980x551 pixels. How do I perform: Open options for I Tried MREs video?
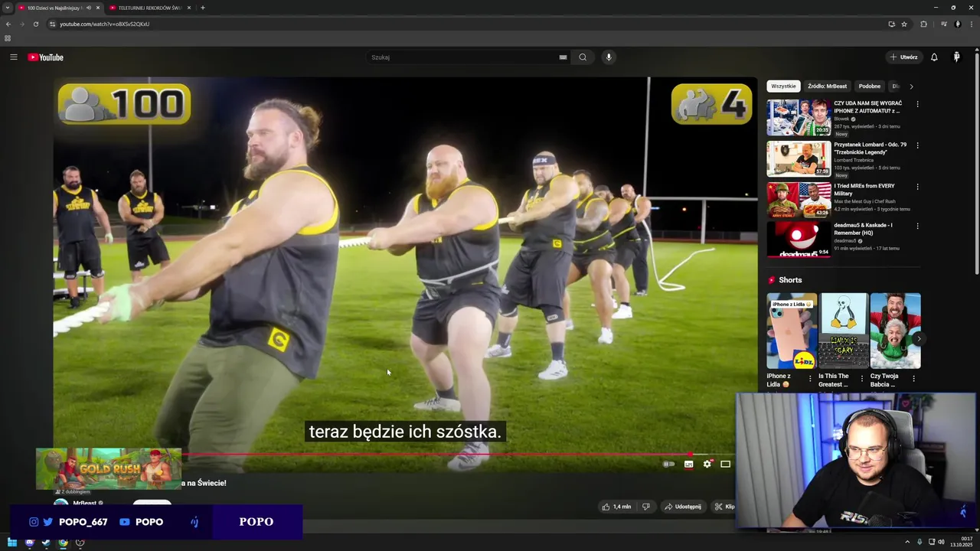click(917, 187)
